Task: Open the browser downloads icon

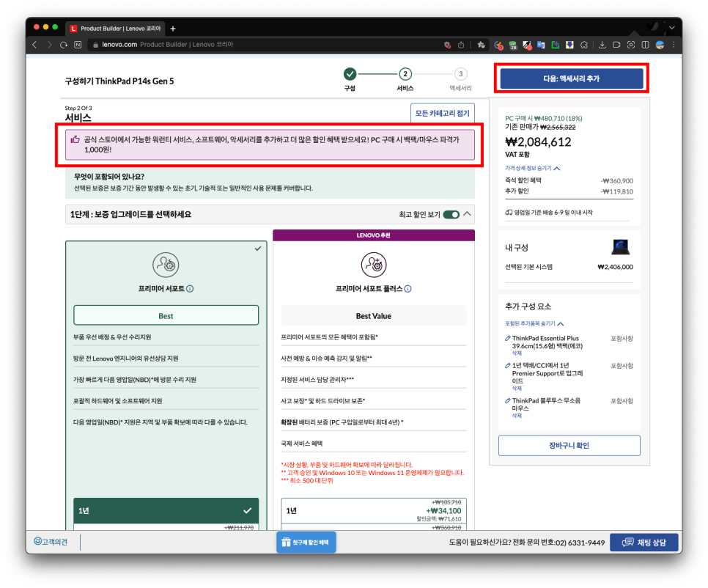Action: (x=602, y=45)
